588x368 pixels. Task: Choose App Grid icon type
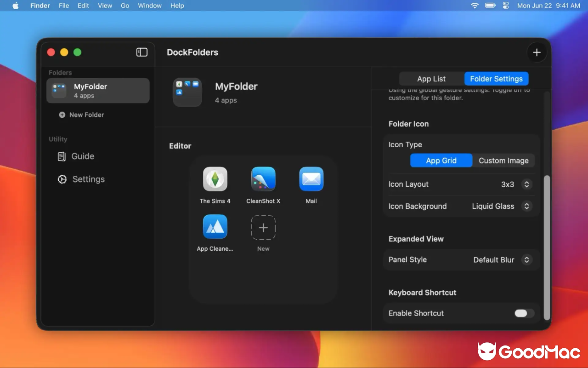click(x=441, y=161)
